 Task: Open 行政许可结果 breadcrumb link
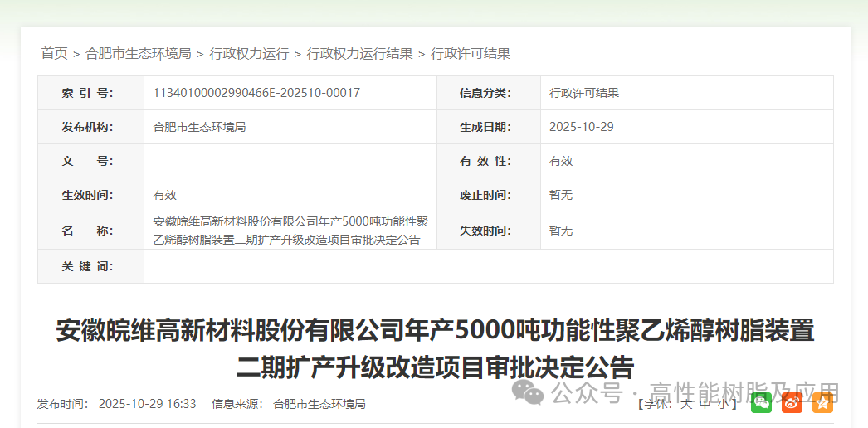[x=471, y=54]
